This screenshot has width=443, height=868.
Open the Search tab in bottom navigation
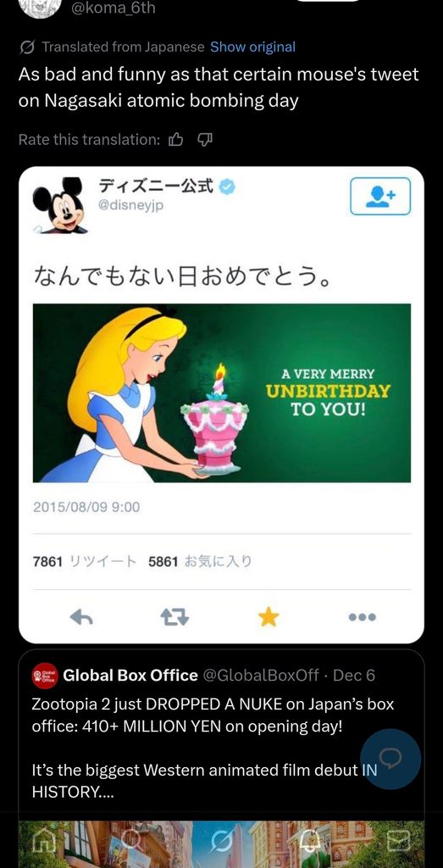tap(132, 843)
